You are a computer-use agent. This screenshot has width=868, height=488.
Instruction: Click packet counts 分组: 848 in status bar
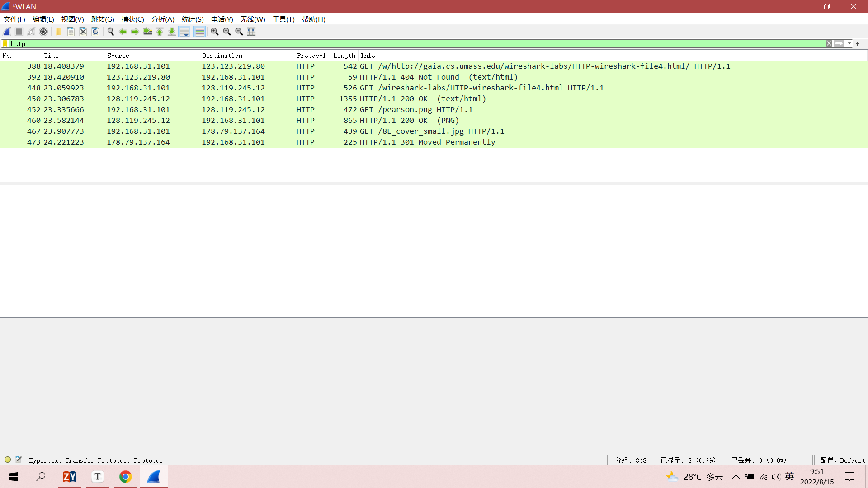point(631,460)
